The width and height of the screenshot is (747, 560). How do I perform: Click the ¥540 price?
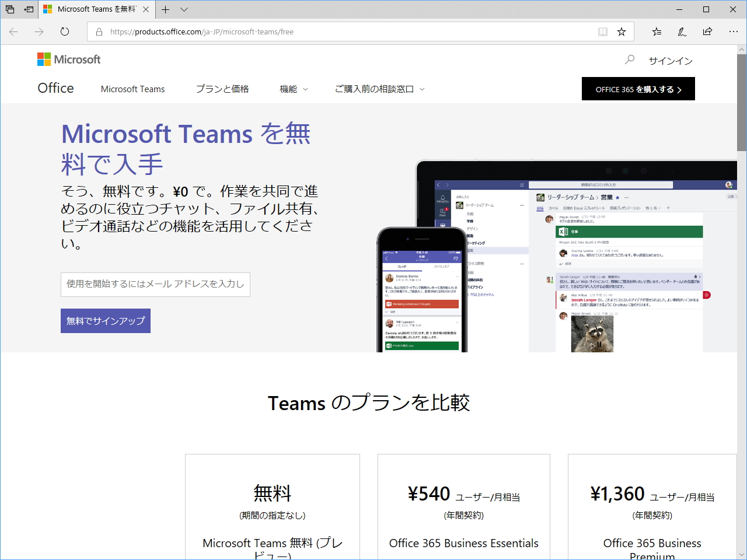429,494
